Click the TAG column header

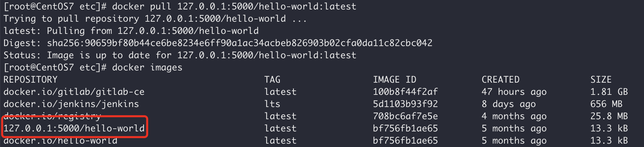click(x=272, y=80)
